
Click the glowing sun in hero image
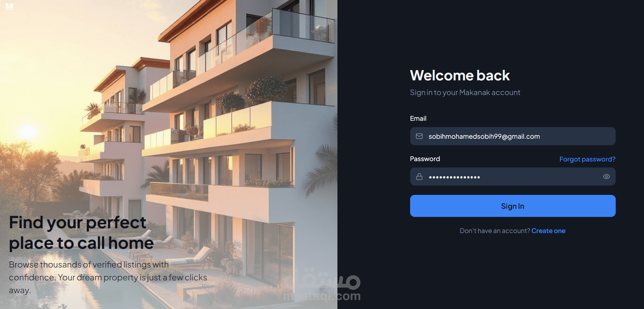[28, 131]
